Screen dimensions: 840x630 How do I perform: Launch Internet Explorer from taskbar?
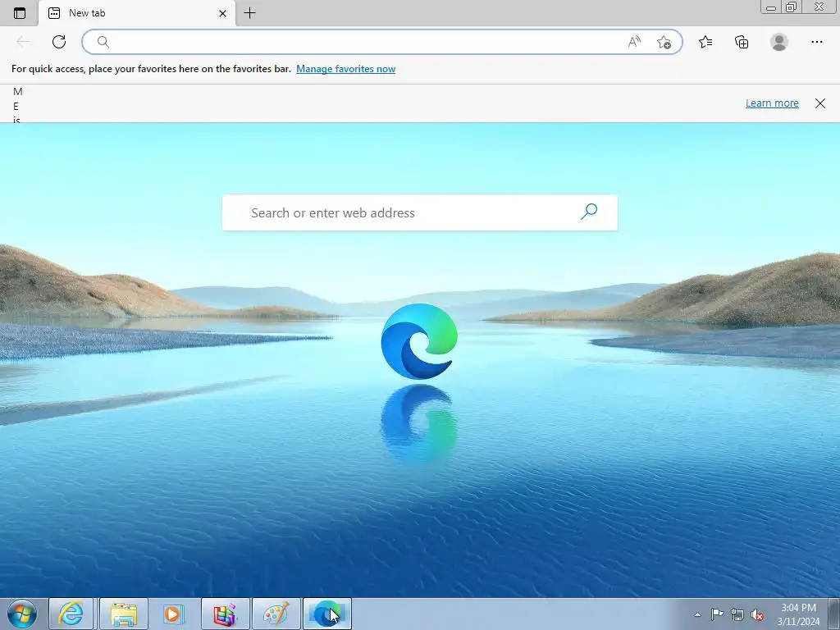tap(71, 614)
